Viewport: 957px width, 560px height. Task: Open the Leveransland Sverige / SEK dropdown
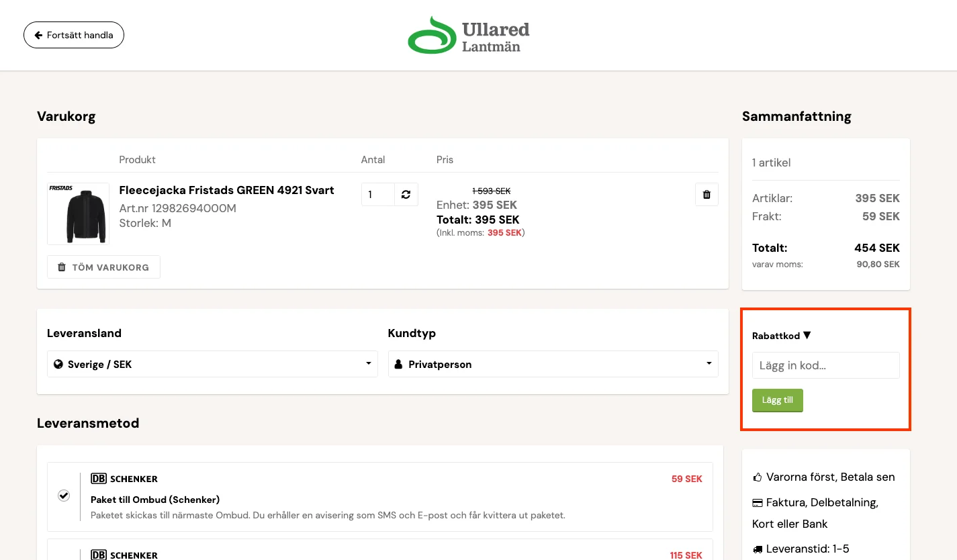click(212, 364)
